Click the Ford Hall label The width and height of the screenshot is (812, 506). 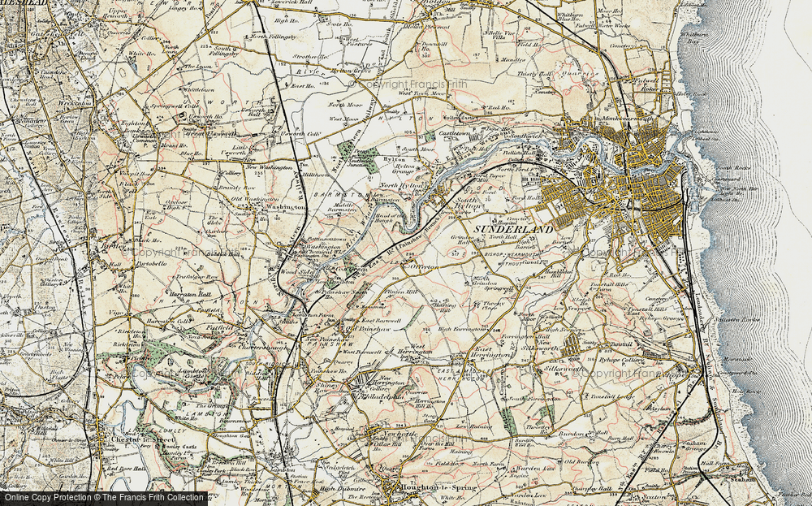(525, 198)
